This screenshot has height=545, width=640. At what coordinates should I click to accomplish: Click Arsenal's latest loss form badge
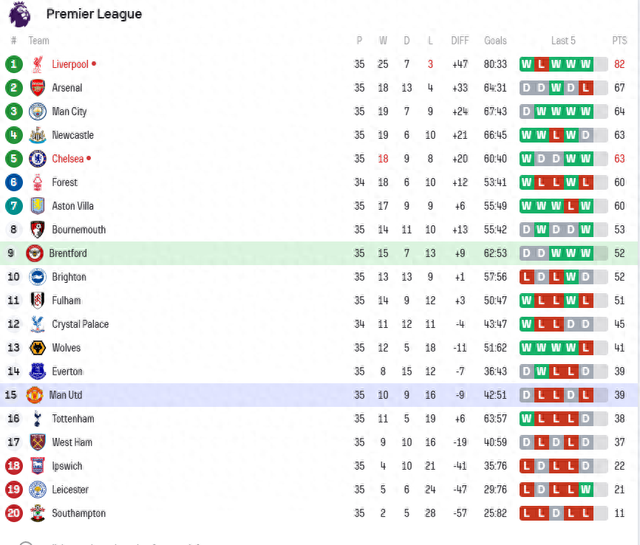click(586, 88)
